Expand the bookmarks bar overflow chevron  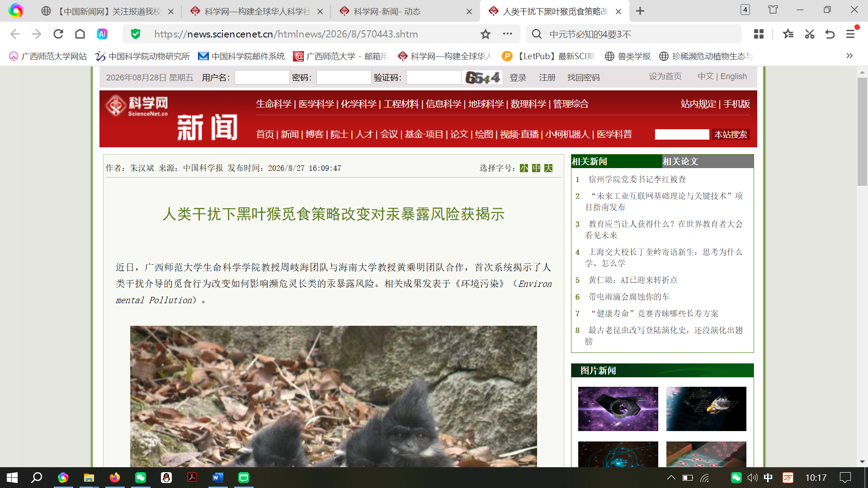click(x=849, y=56)
